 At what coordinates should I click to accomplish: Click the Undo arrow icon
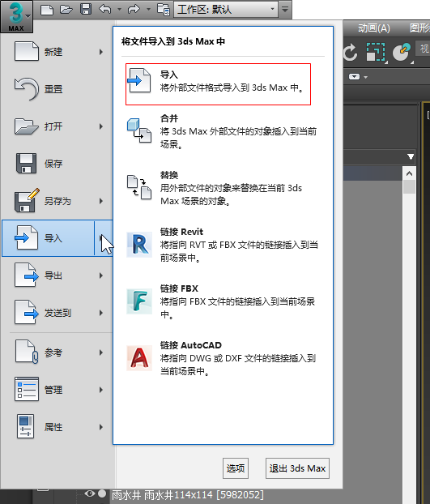(105, 10)
